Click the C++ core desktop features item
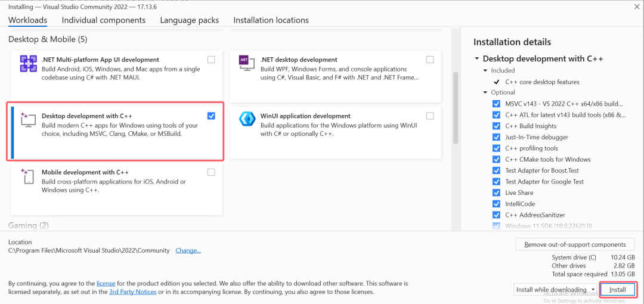 point(542,82)
